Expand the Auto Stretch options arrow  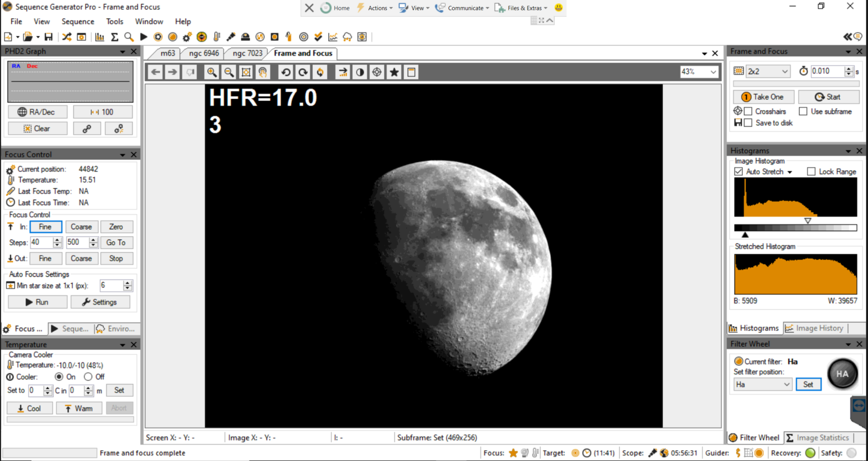click(790, 172)
